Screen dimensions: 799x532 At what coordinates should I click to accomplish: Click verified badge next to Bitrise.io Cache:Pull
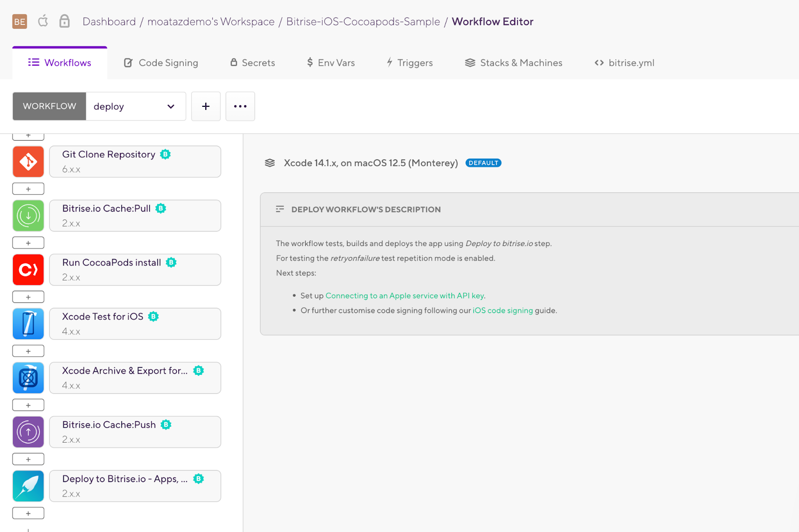point(160,209)
